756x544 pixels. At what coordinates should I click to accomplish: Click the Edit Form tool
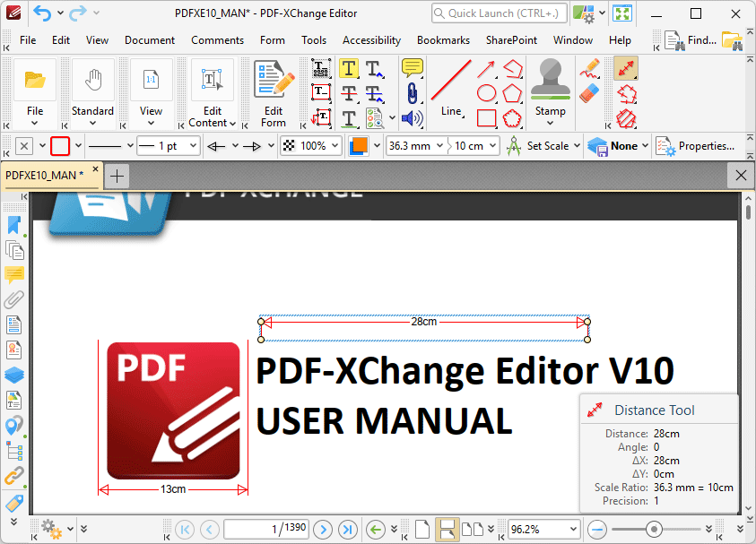(274, 93)
